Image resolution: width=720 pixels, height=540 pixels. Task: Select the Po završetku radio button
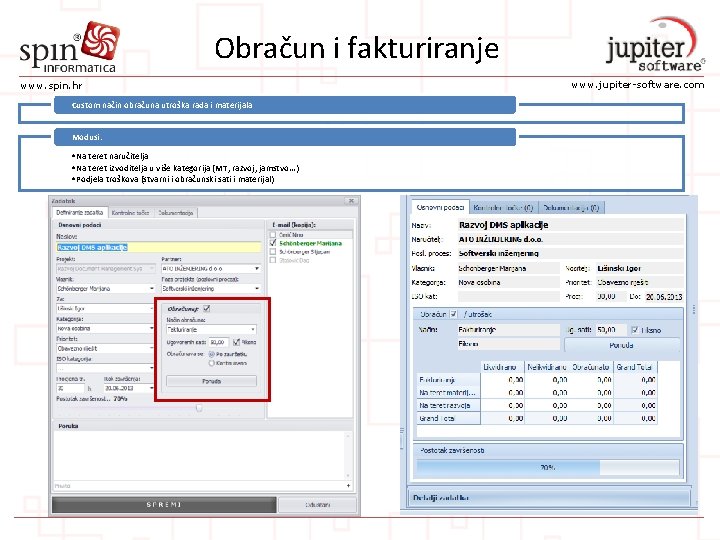click(212, 354)
